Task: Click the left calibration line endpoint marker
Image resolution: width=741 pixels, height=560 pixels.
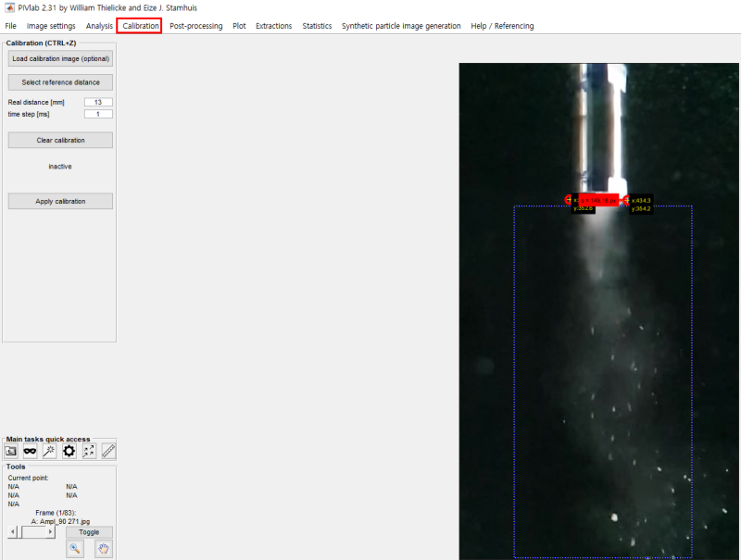Action: 569,200
